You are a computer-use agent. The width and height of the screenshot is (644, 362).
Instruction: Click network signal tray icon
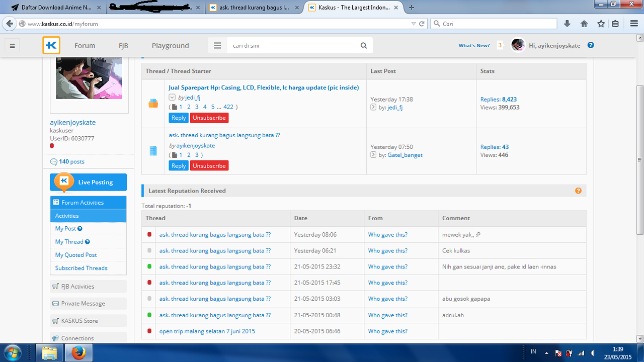click(x=581, y=352)
